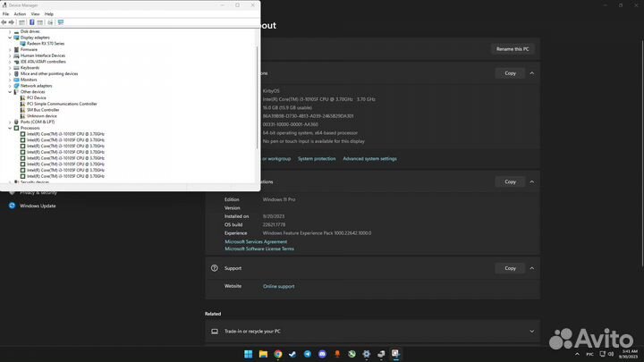Open the Online support link
The image size is (644, 362).
(x=278, y=287)
